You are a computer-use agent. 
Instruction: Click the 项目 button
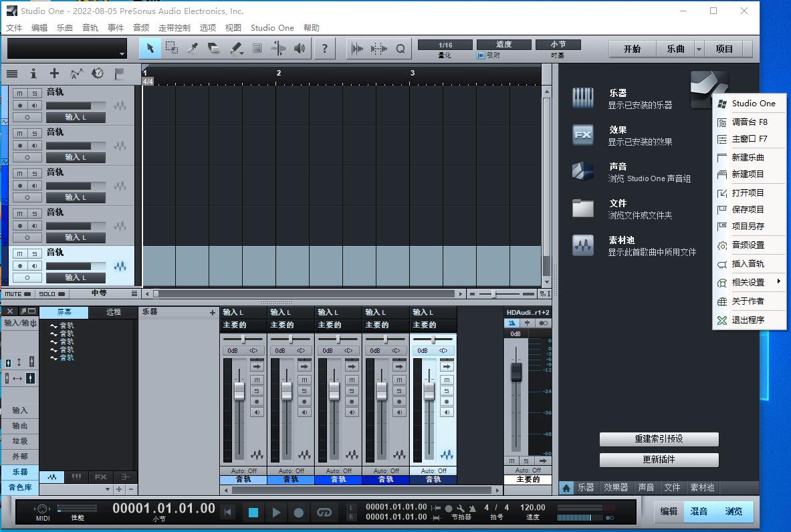coord(724,49)
